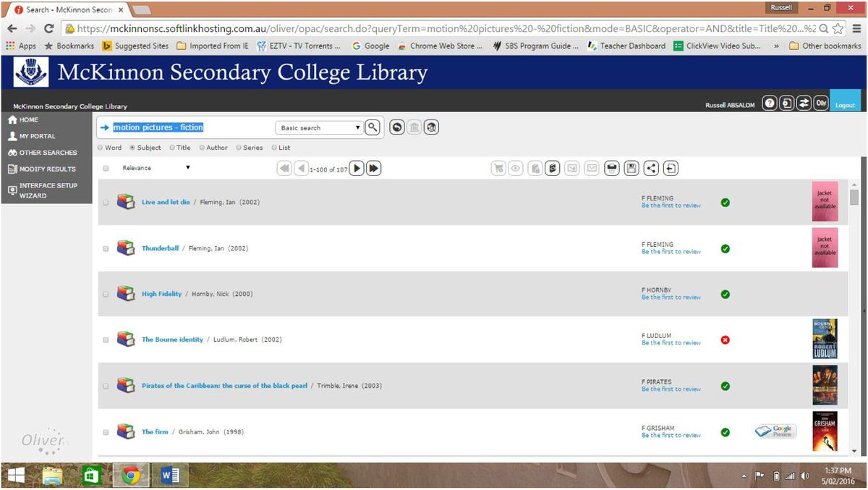The image size is (868, 490).
Task: Click 'Be the first to review' for Thunderball
Action: click(x=671, y=252)
